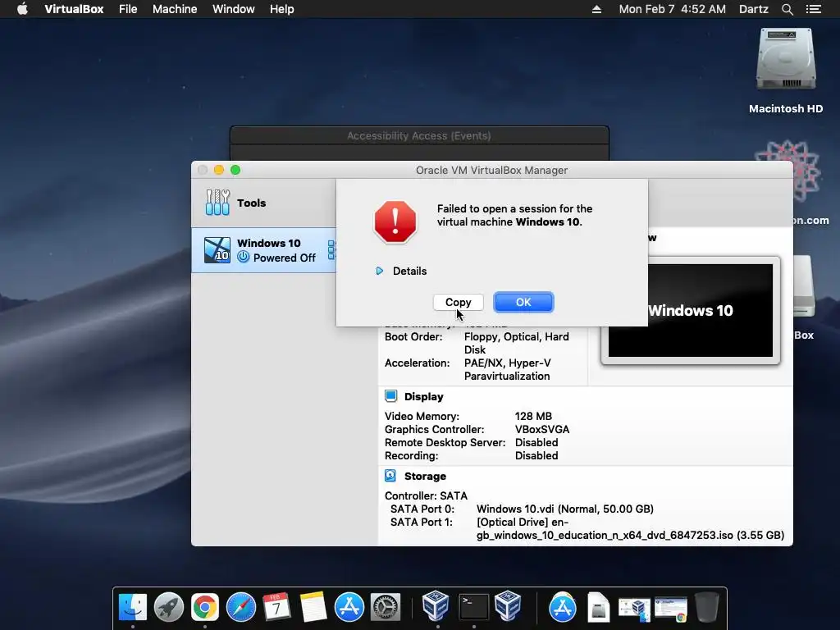The width and height of the screenshot is (840, 630).
Task: Click the eject icon in menu bar
Action: [596, 9]
